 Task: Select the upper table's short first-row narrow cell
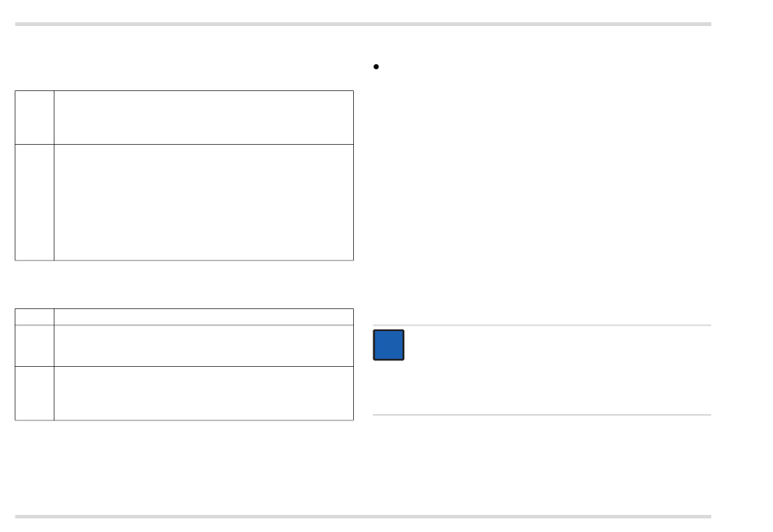tap(34, 117)
